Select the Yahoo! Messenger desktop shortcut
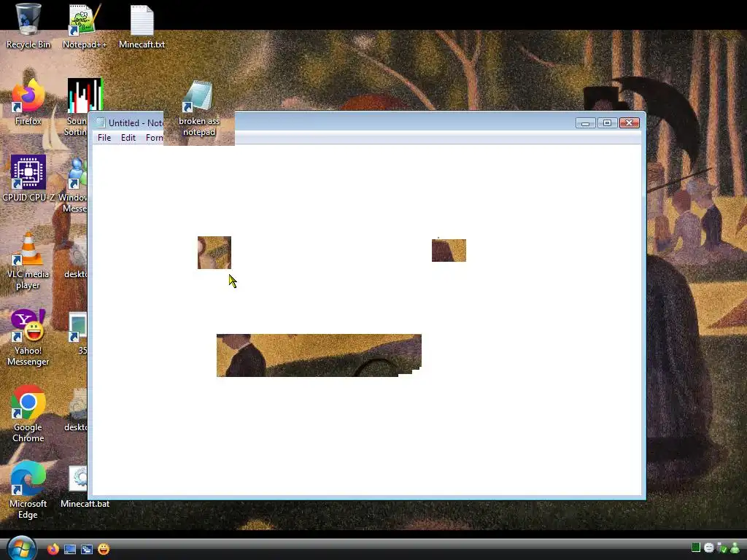Viewport: 747px width, 560px height. 28,337
